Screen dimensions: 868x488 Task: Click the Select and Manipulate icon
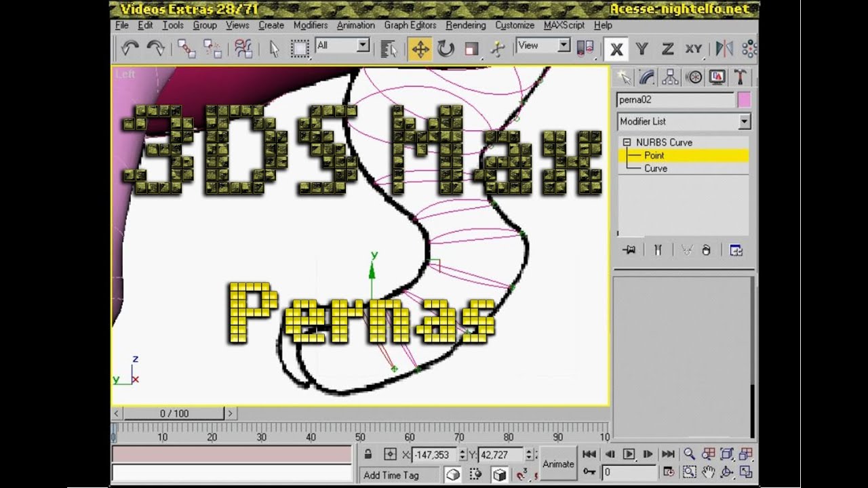498,48
